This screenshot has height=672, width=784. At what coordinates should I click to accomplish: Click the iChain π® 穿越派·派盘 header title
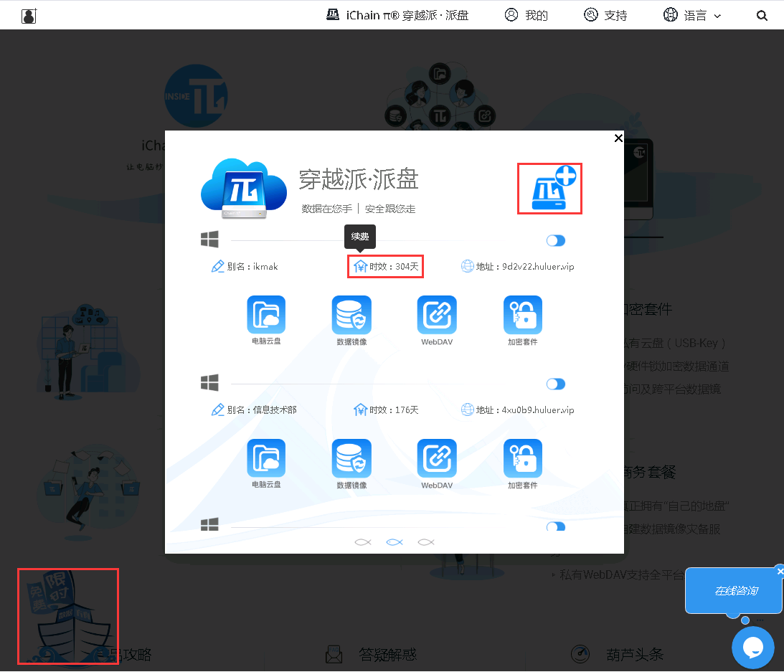pyautogui.click(x=397, y=16)
